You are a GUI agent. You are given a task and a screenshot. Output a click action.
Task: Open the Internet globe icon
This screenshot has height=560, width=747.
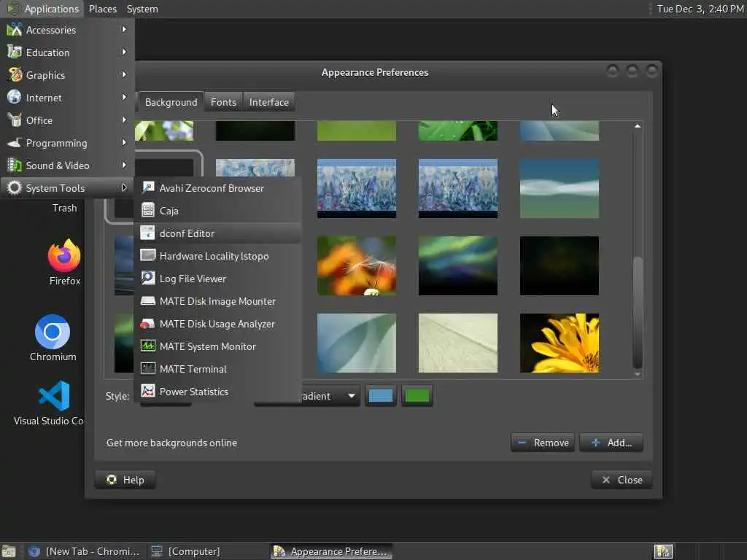pyautogui.click(x=15, y=97)
